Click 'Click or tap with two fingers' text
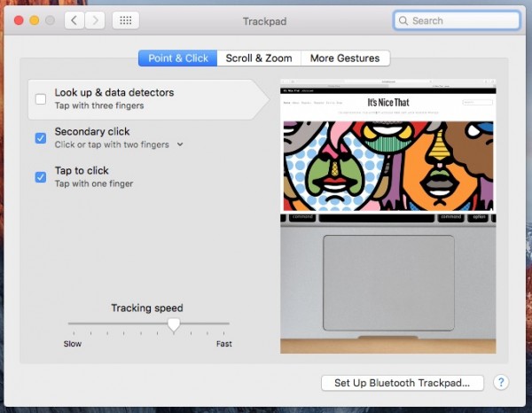The image size is (532, 413). pos(112,144)
